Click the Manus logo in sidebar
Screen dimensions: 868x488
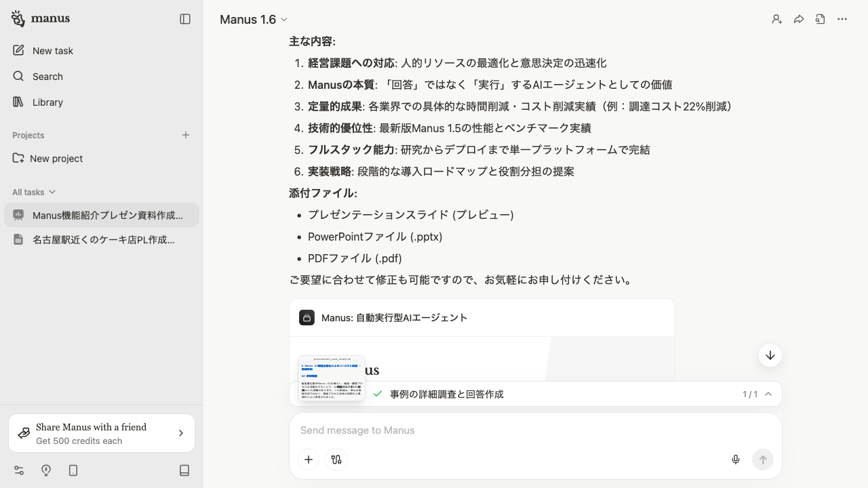click(41, 18)
